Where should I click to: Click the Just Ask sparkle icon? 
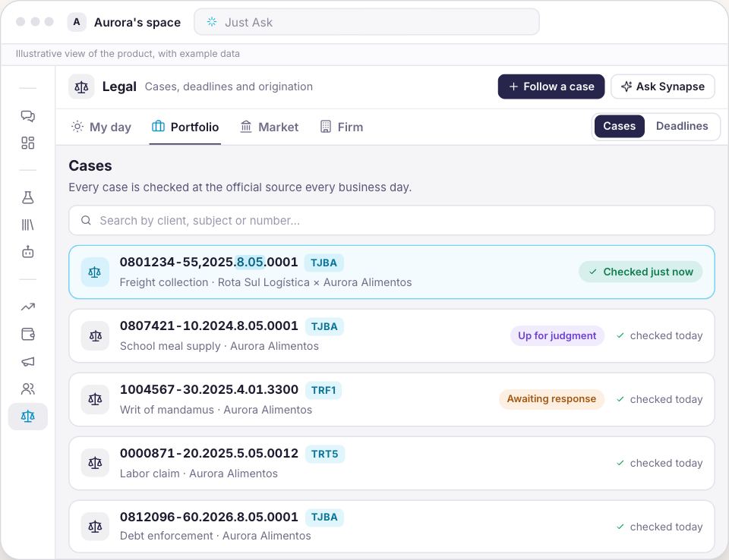pos(212,22)
